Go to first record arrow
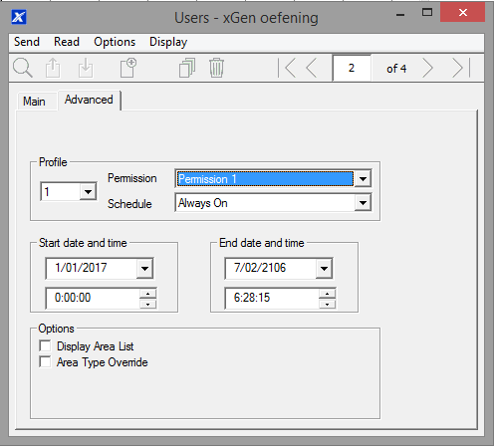 (x=287, y=68)
